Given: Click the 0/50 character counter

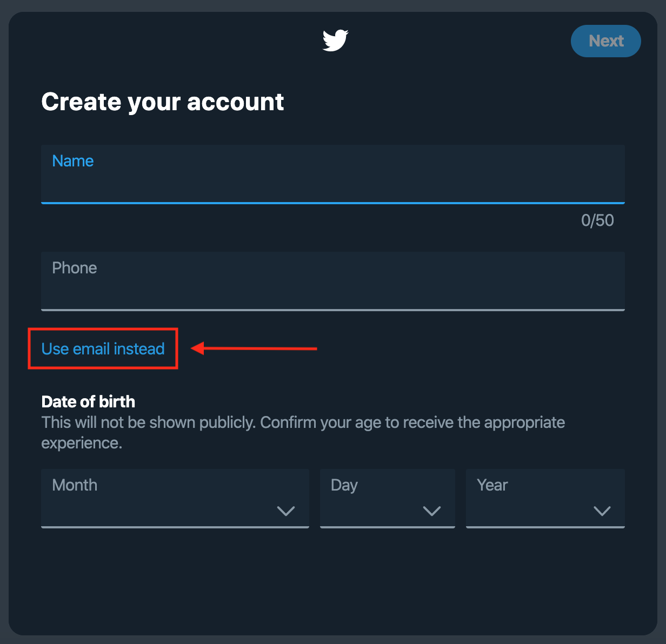Looking at the screenshot, I should tap(597, 220).
